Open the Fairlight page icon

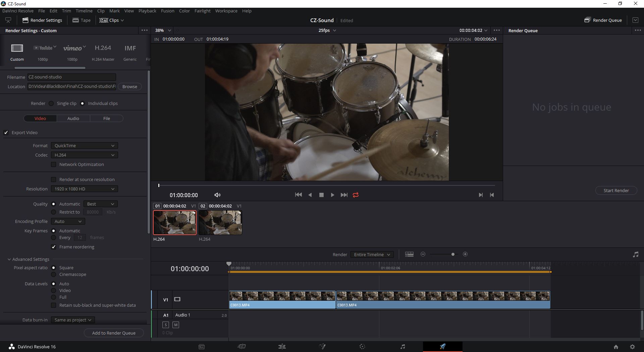click(403, 347)
